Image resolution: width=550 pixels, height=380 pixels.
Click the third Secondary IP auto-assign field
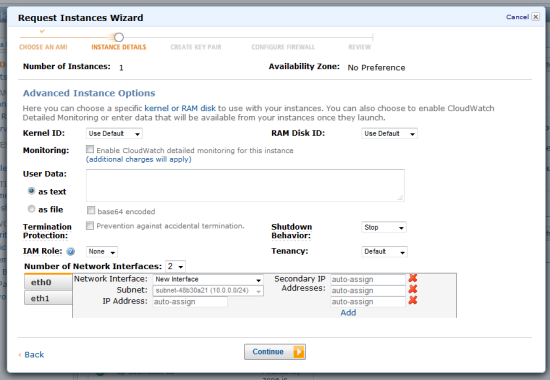click(x=368, y=302)
